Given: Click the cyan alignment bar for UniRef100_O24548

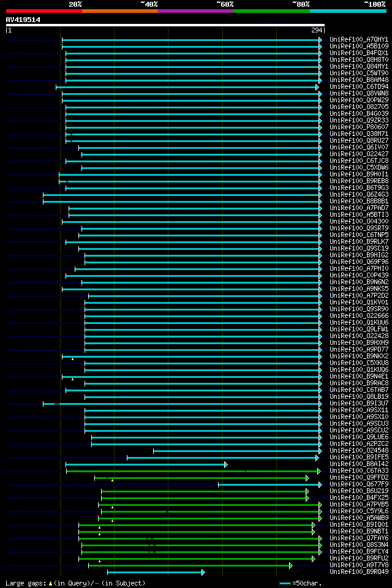Looking at the screenshot, I should click(x=238, y=451).
